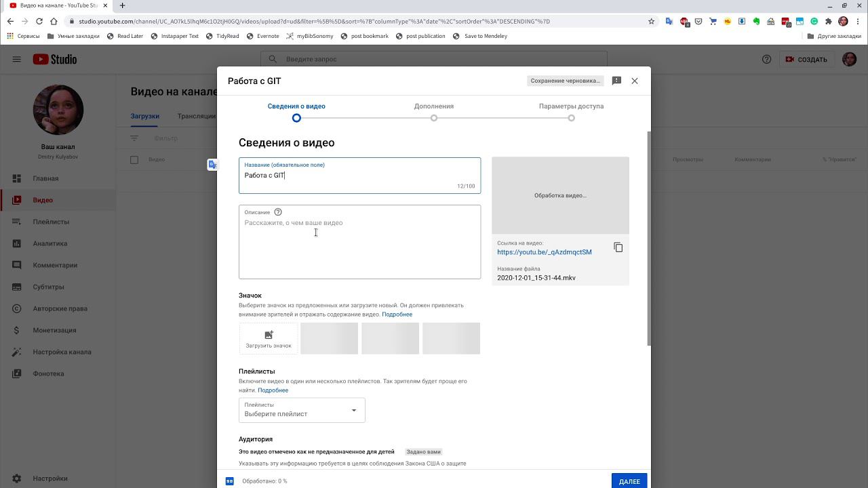This screenshot has width=868, height=488.
Task: Open the Сервисы apps shortcut
Action: pyautogui.click(x=23, y=36)
